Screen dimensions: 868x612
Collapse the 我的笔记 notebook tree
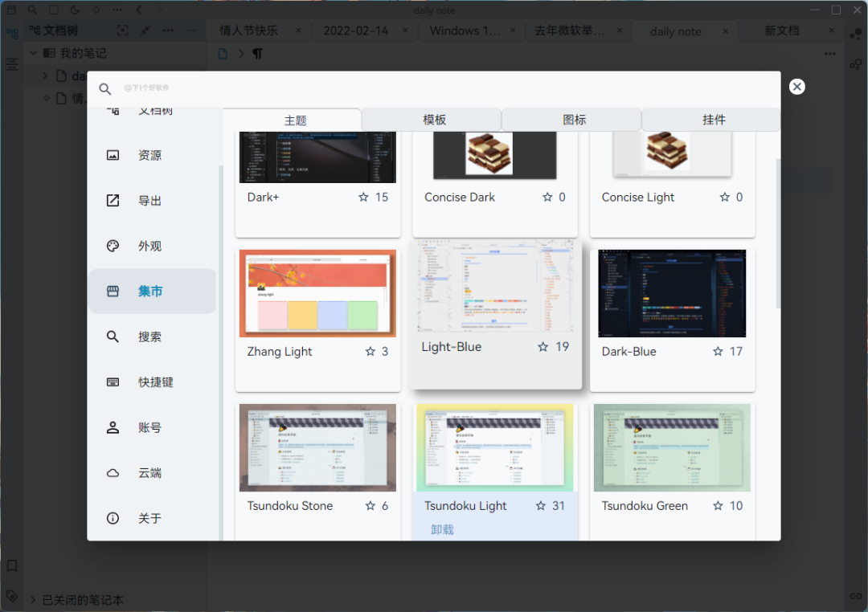click(x=34, y=53)
